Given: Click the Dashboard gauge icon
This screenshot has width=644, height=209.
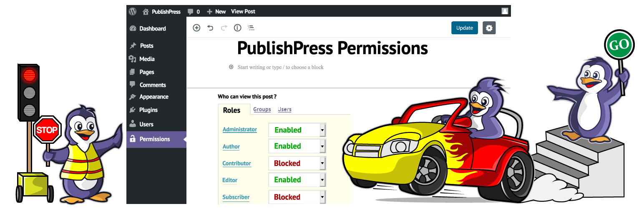Looking at the screenshot, I should pyautogui.click(x=133, y=28).
